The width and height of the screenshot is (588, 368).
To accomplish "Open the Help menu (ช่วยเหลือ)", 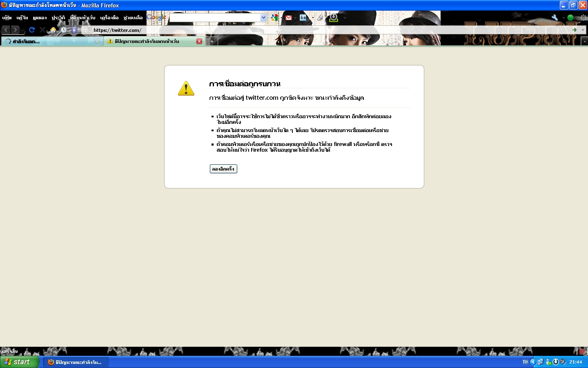I will click(x=133, y=18).
